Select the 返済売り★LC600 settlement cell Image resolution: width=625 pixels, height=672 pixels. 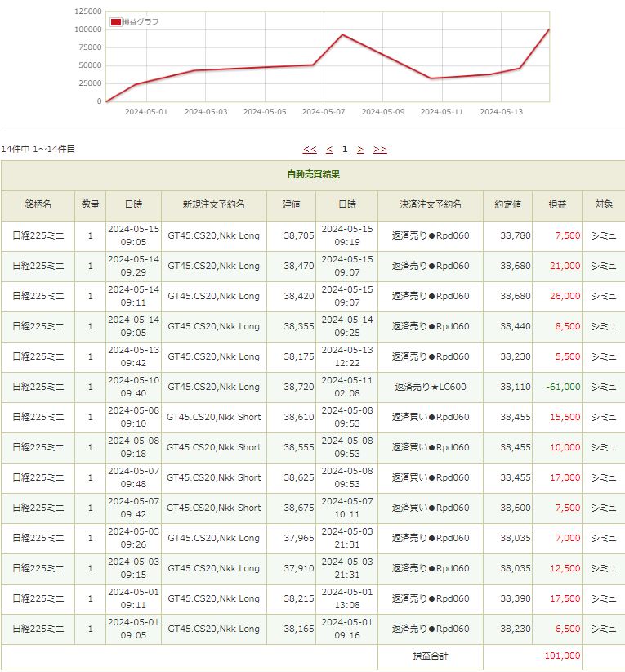pos(431,387)
